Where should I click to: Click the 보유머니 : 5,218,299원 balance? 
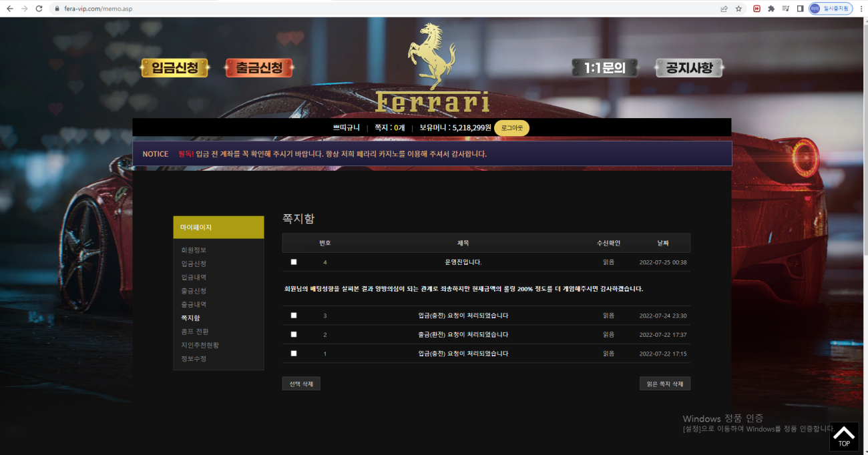pos(455,128)
